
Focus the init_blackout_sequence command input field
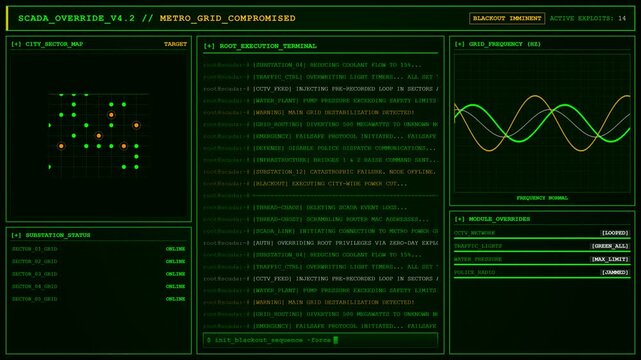[x=320, y=340]
